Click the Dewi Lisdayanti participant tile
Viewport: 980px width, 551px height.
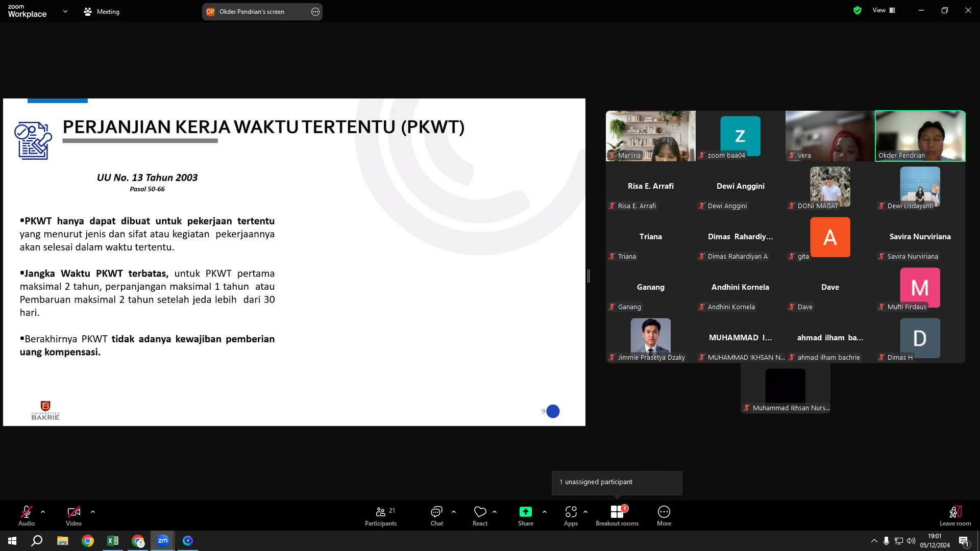(920, 186)
